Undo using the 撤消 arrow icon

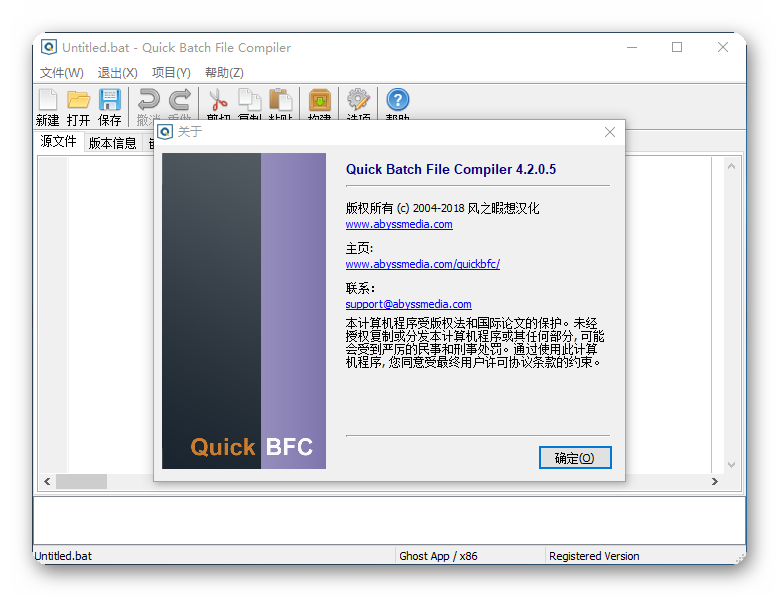(x=148, y=101)
